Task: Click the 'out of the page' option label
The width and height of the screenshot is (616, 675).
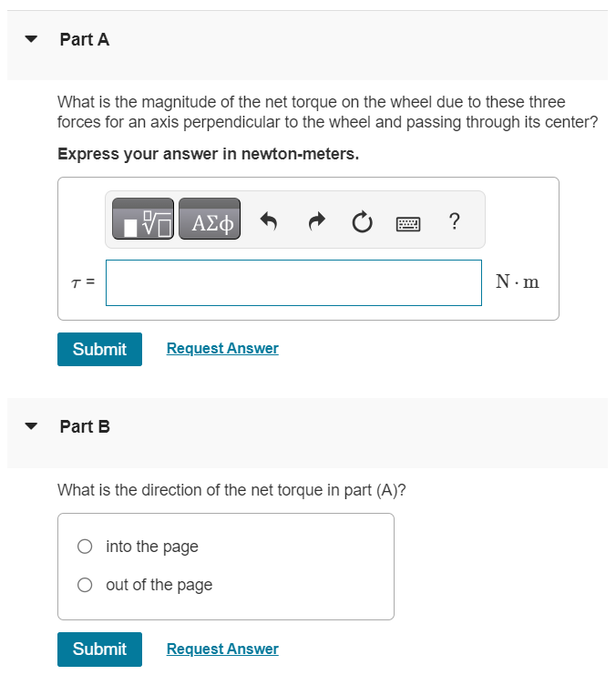Action: click(159, 585)
